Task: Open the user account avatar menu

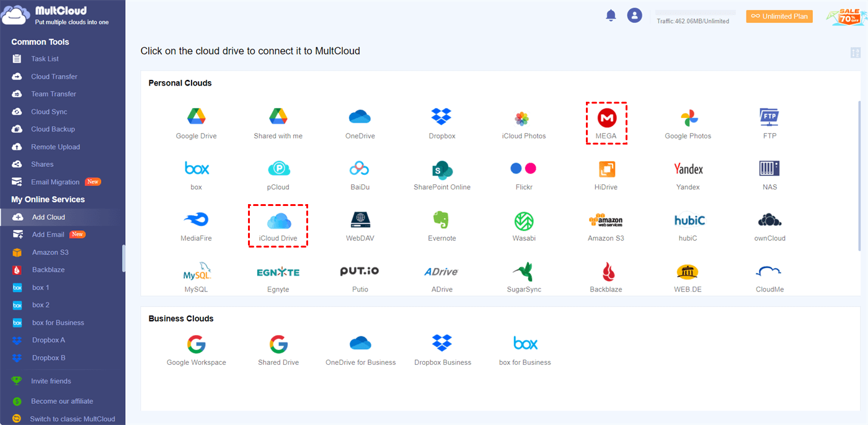Action: [x=634, y=16]
